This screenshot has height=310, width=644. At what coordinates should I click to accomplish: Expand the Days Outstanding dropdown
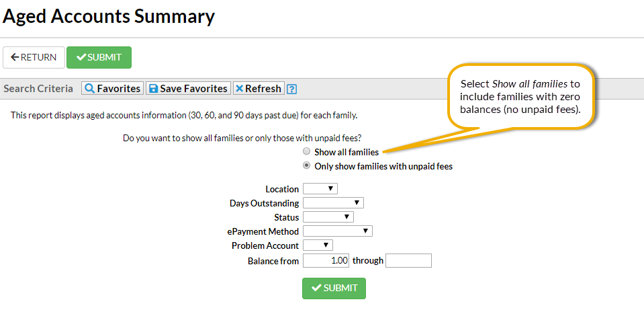(333, 203)
